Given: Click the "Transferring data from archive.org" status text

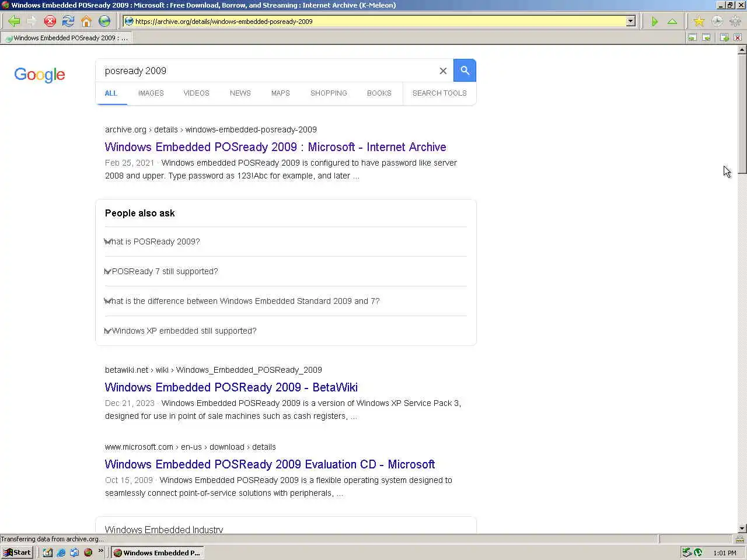Looking at the screenshot, I should tap(53, 539).
